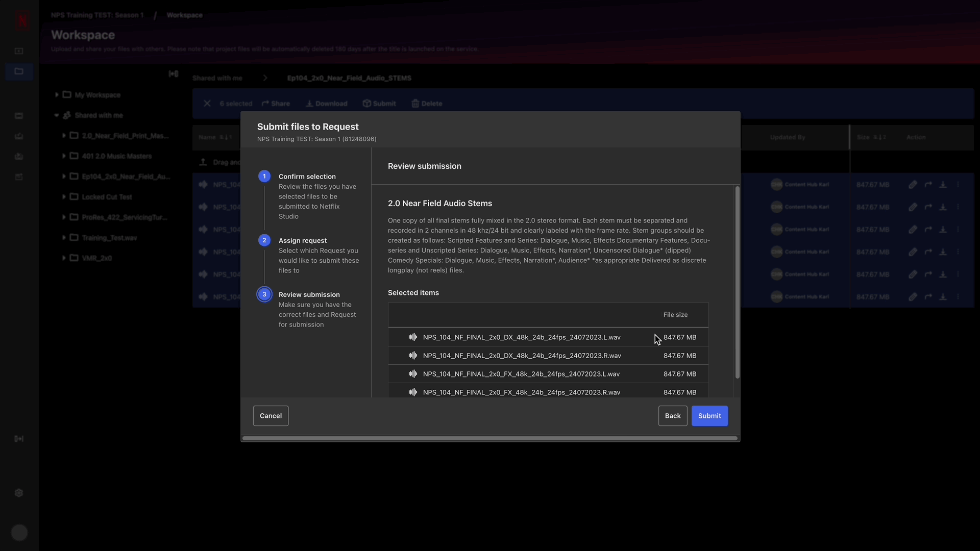
Task: Select step 2 Assign request
Action: click(x=264, y=240)
